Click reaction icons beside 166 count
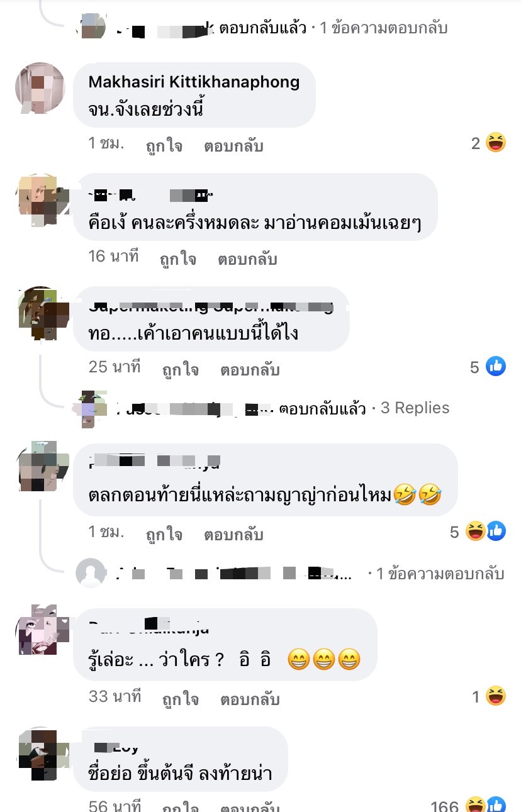The image size is (521, 812). 485,804
